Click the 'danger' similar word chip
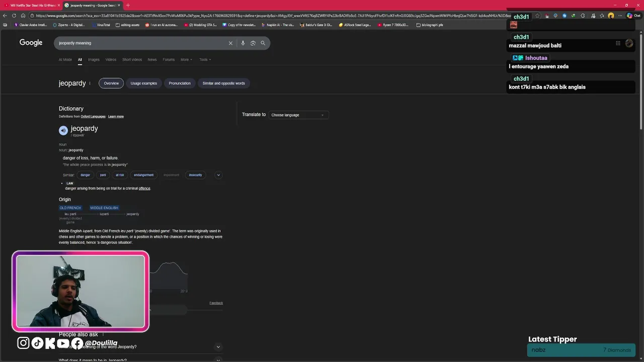This screenshot has width=644, height=362. (86, 175)
